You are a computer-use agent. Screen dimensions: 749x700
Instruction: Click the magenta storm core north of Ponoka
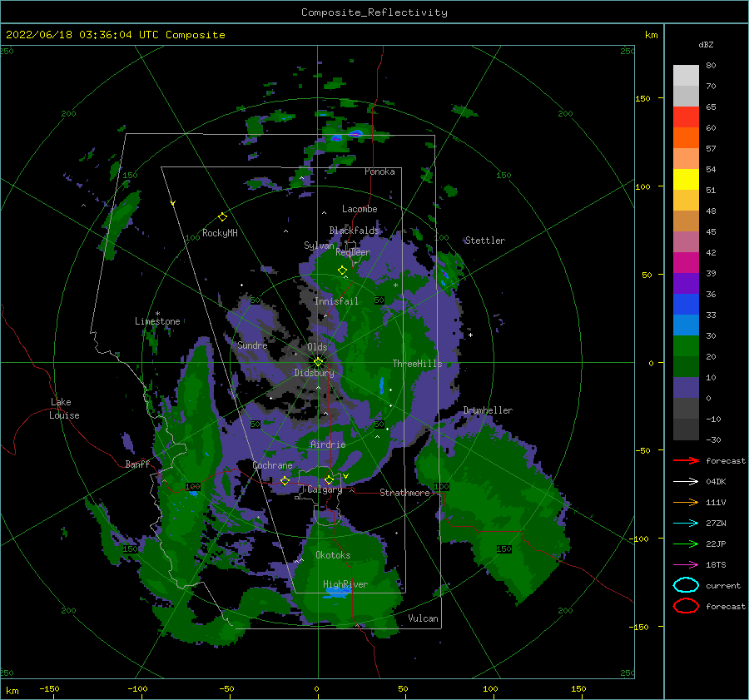[x=355, y=134]
